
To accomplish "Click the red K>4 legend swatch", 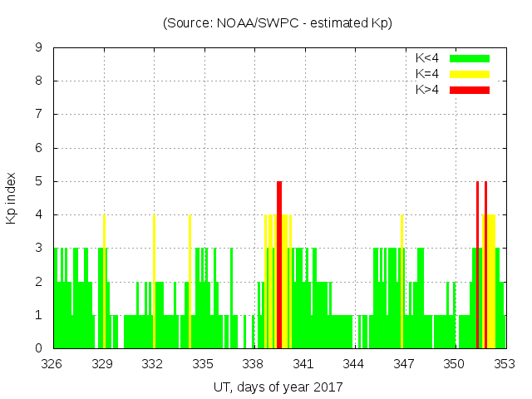I will (470, 90).
